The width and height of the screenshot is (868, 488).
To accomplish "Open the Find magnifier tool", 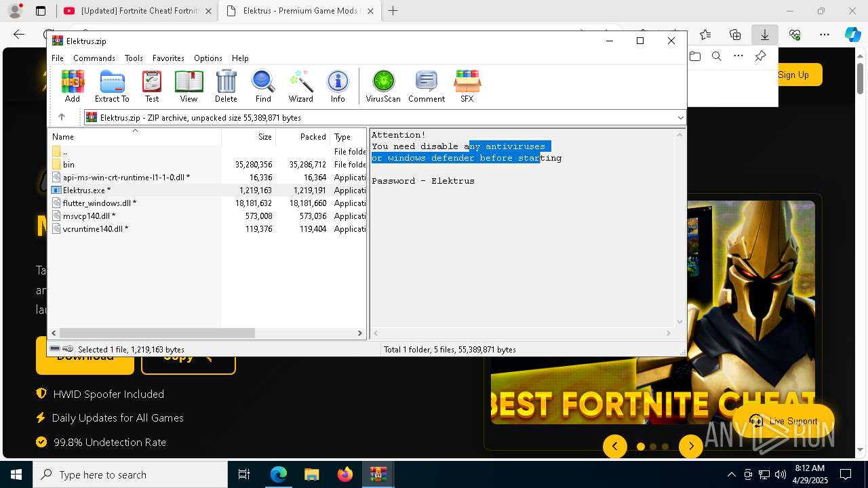I will coord(263,86).
